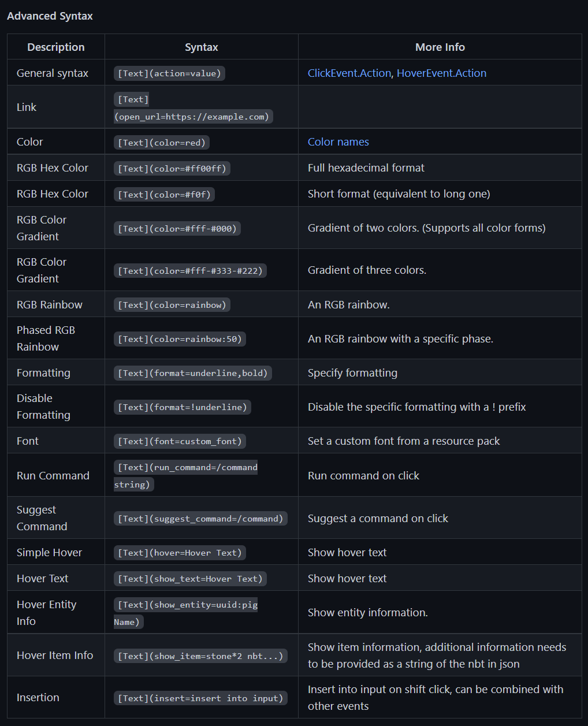Open the HoverEvent.Action link

(x=442, y=73)
